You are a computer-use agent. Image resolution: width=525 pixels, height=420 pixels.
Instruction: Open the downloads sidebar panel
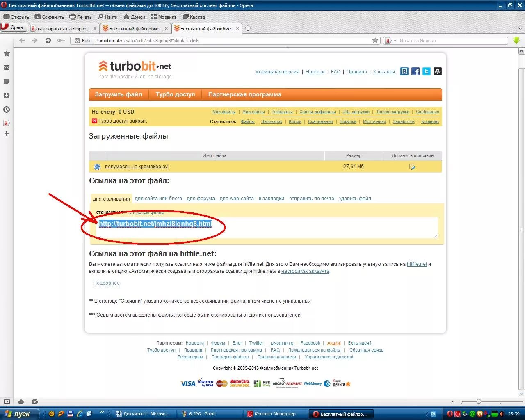(x=7, y=96)
